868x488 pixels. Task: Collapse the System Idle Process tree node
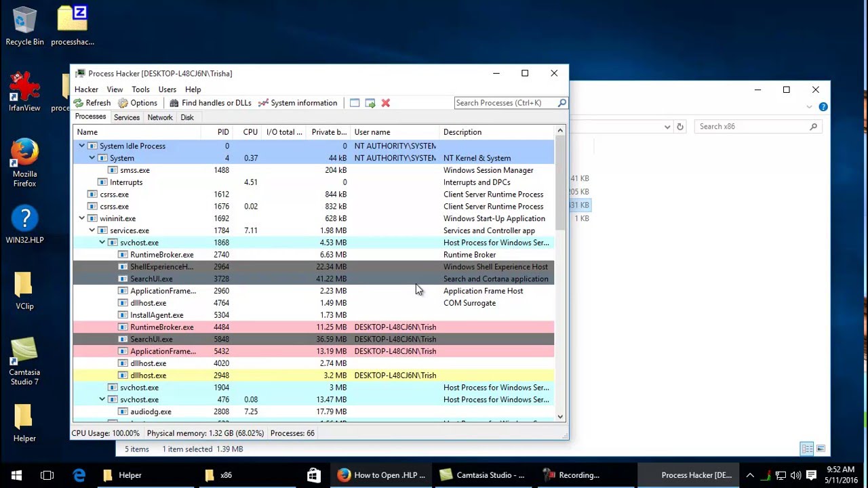click(x=82, y=146)
